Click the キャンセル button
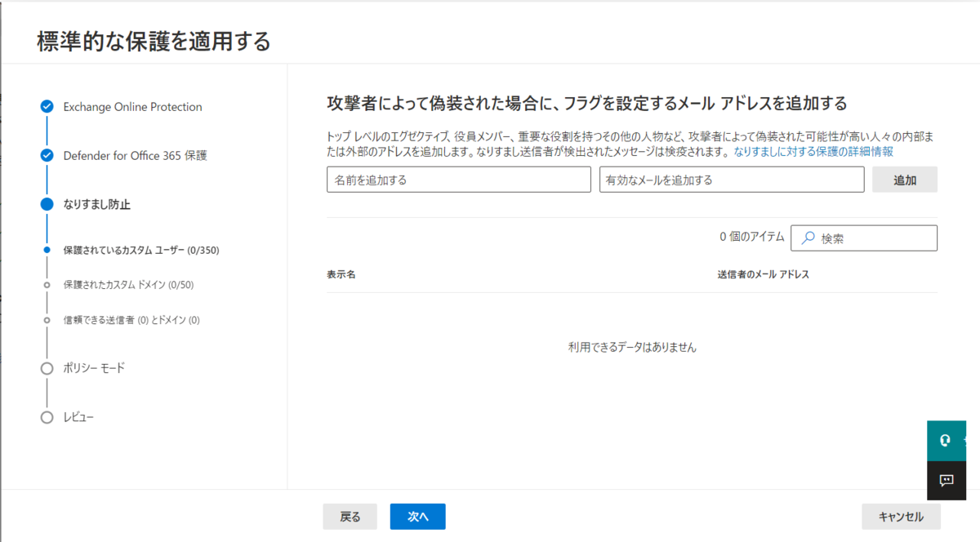980x542 pixels. [901, 517]
